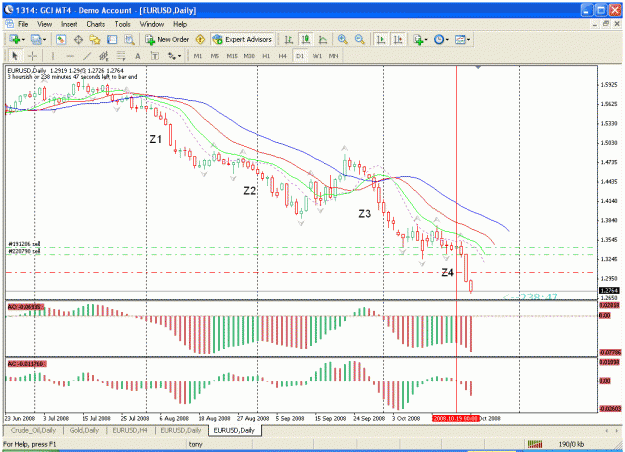Expand the new chart dropdown arrow

click(x=23, y=39)
